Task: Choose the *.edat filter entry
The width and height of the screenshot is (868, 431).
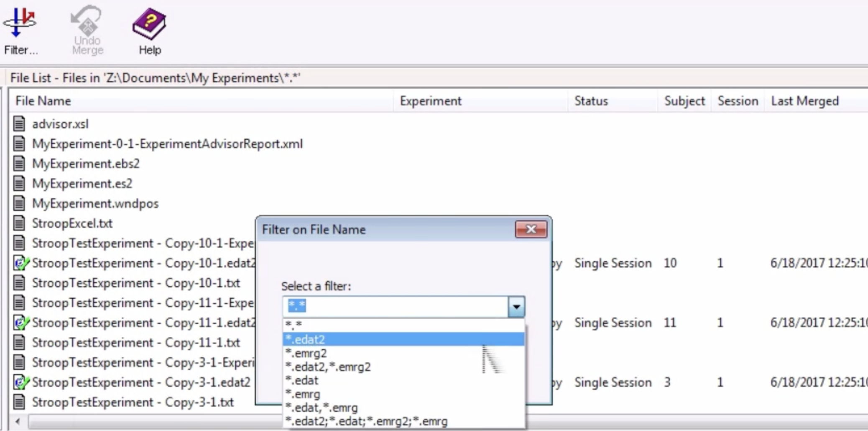Action: pos(403,380)
